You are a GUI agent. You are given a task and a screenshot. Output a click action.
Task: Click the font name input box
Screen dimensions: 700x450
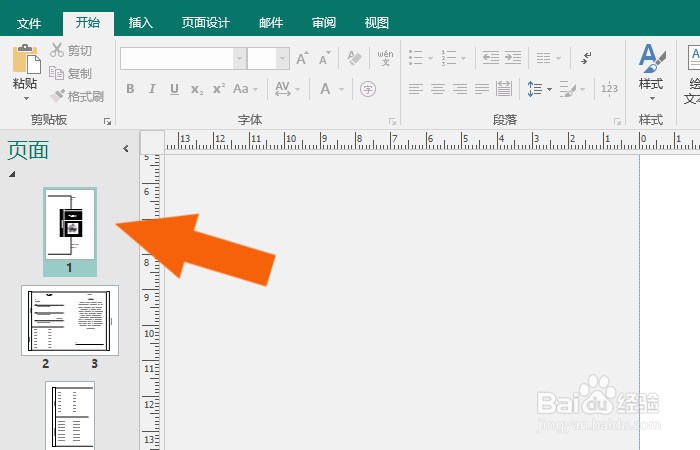tap(177, 58)
